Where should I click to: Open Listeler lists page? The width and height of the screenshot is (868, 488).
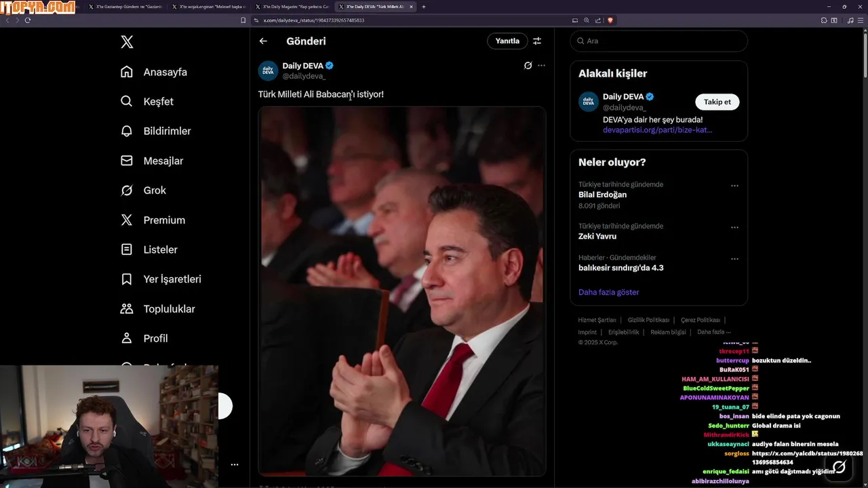149,249
